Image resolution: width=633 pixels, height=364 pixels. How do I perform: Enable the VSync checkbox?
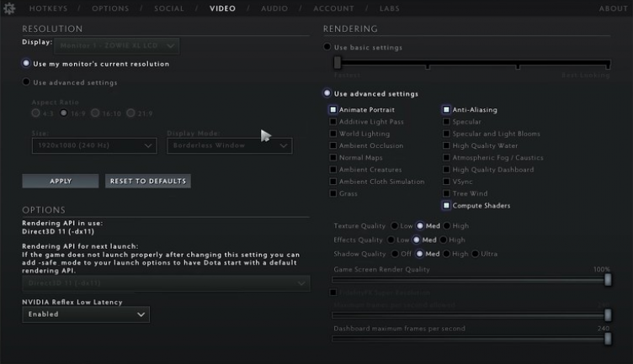pyautogui.click(x=447, y=182)
